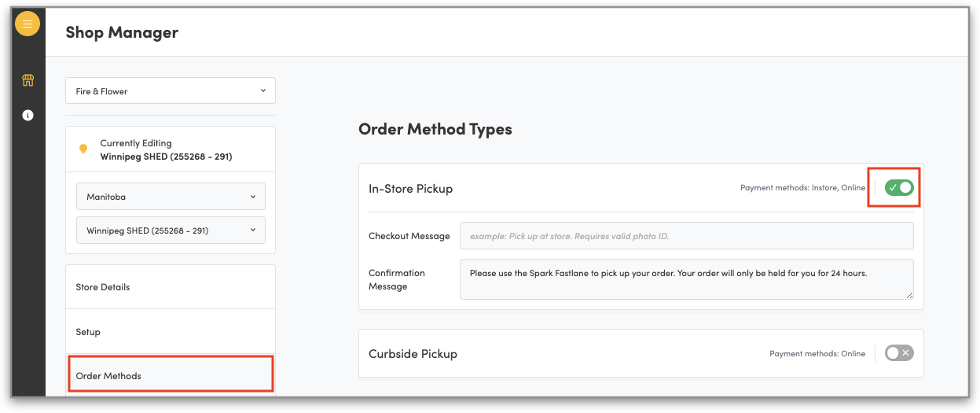This screenshot has height=413, width=980.
Task: Click the Confirmation Message text area
Action: pos(686,279)
